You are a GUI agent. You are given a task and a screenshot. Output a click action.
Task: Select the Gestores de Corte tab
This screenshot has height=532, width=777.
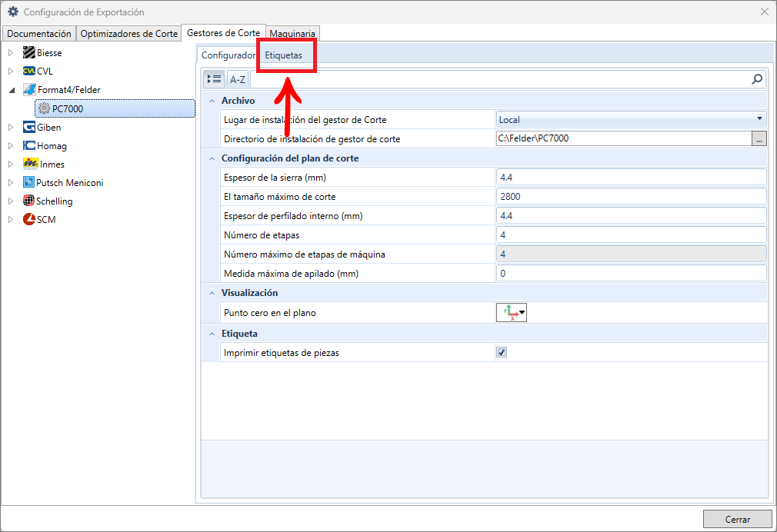click(x=224, y=33)
